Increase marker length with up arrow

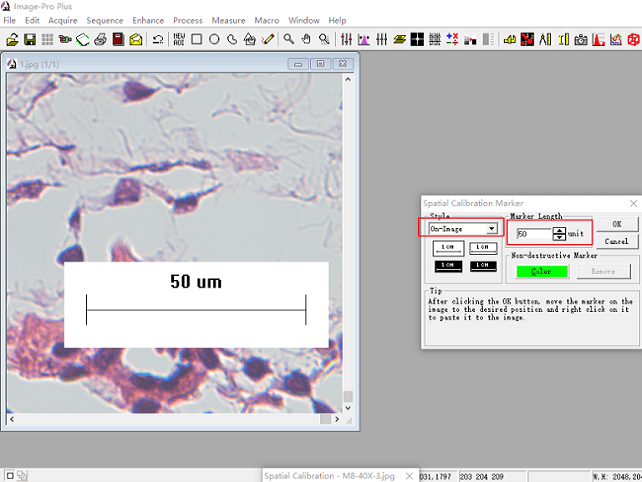coord(559,230)
